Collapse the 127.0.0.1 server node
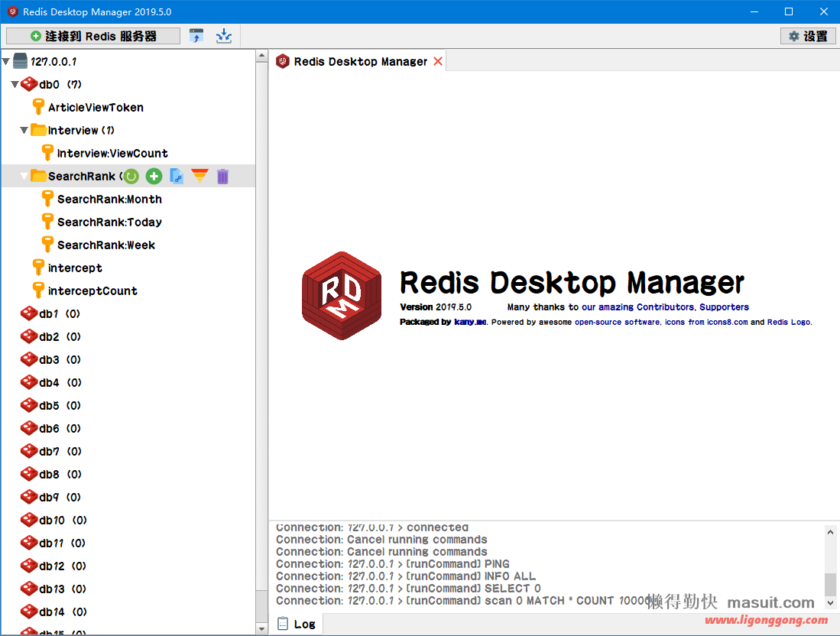Image resolution: width=840 pixels, height=636 pixels. pos(6,61)
